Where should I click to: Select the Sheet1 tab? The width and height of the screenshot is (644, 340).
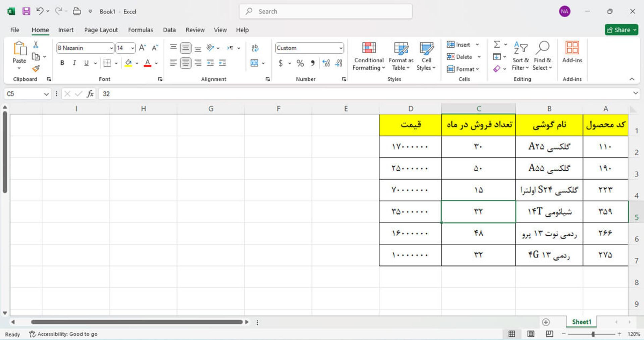coord(581,322)
